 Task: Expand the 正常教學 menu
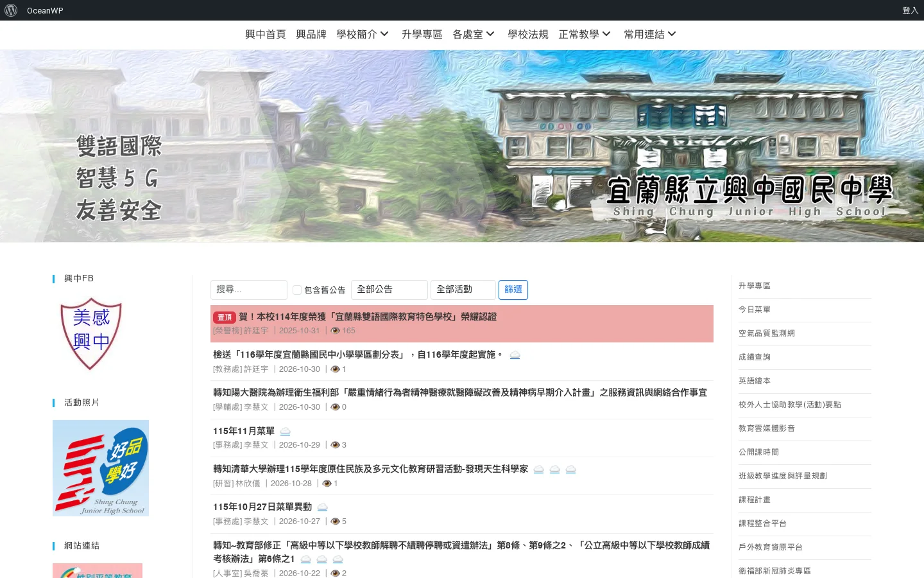pyautogui.click(x=585, y=35)
